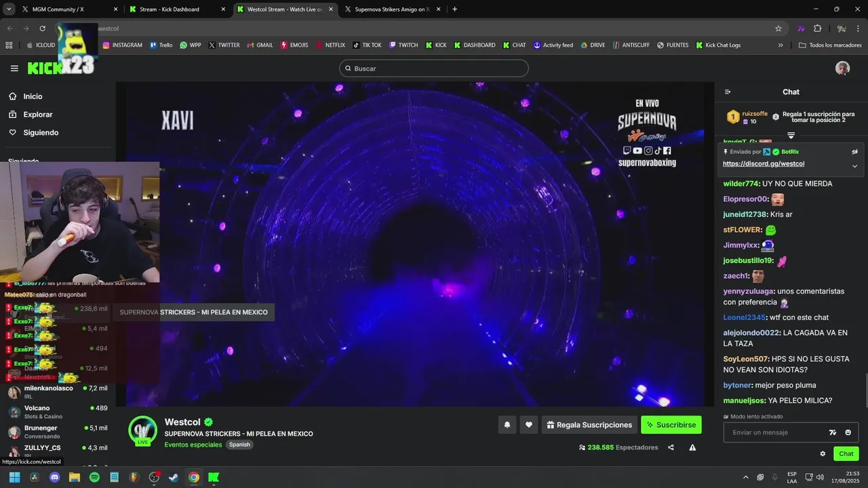Open Explorar in sidebar
The width and height of the screenshot is (868, 488).
(37, 115)
